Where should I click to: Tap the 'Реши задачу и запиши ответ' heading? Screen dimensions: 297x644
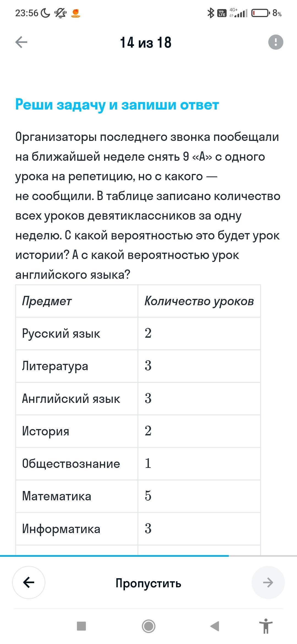pyautogui.click(x=117, y=105)
